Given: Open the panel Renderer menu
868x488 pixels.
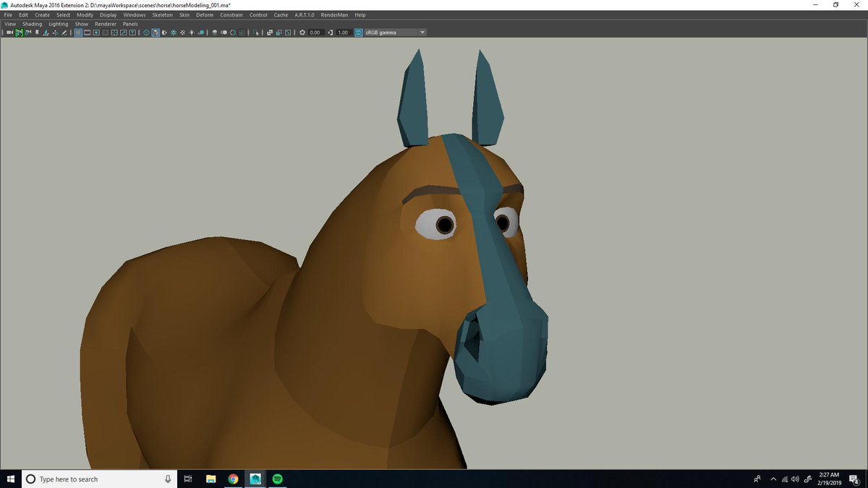Looking at the screenshot, I should tap(106, 24).
